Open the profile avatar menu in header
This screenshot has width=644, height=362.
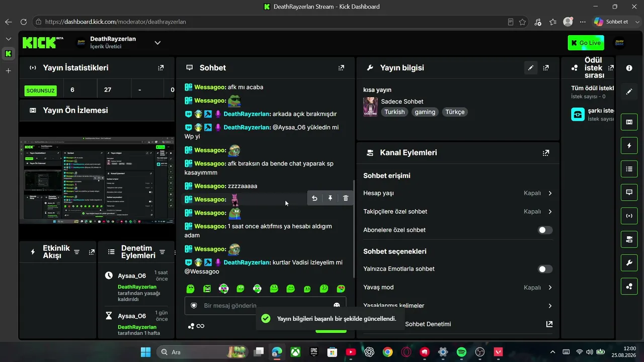tap(620, 43)
